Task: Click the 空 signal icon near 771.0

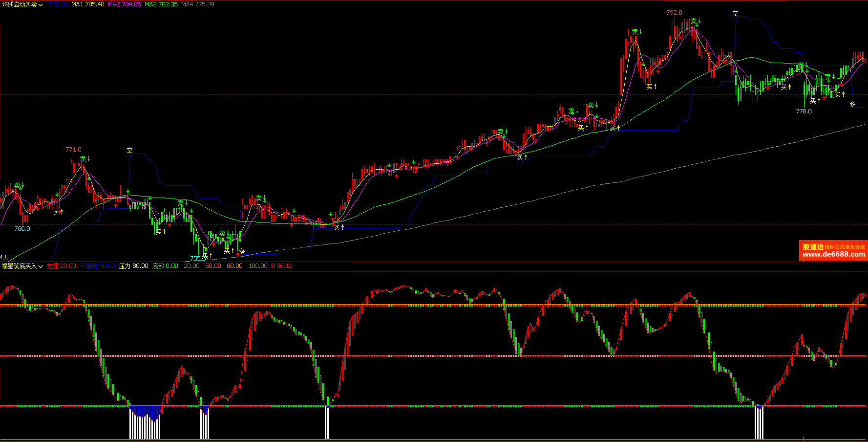Action: coord(129,151)
